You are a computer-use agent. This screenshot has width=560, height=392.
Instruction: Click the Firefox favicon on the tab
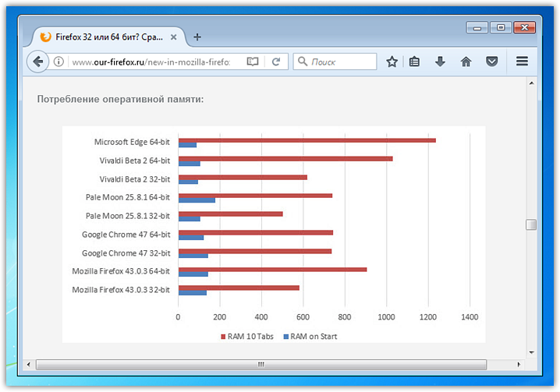[x=45, y=37]
